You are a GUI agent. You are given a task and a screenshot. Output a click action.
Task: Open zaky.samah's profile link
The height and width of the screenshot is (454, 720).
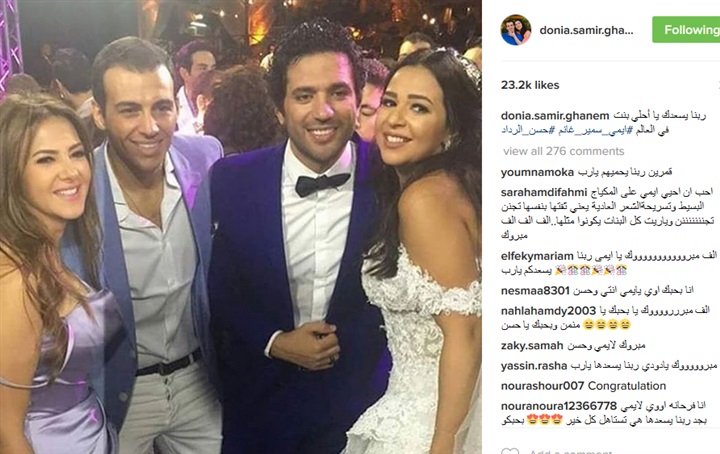pyautogui.click(x=532, y=345)
